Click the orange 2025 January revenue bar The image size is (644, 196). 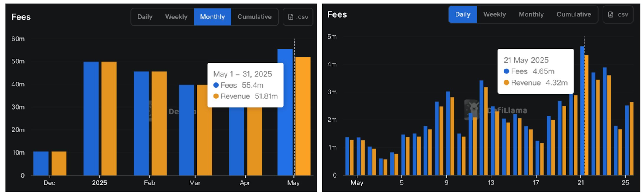point(109,118)
